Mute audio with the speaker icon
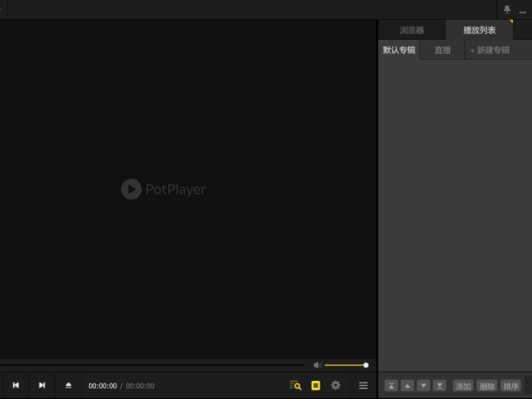Image resolution: width=532 pixels, height=399 pixels. click(x=317, y=365)
